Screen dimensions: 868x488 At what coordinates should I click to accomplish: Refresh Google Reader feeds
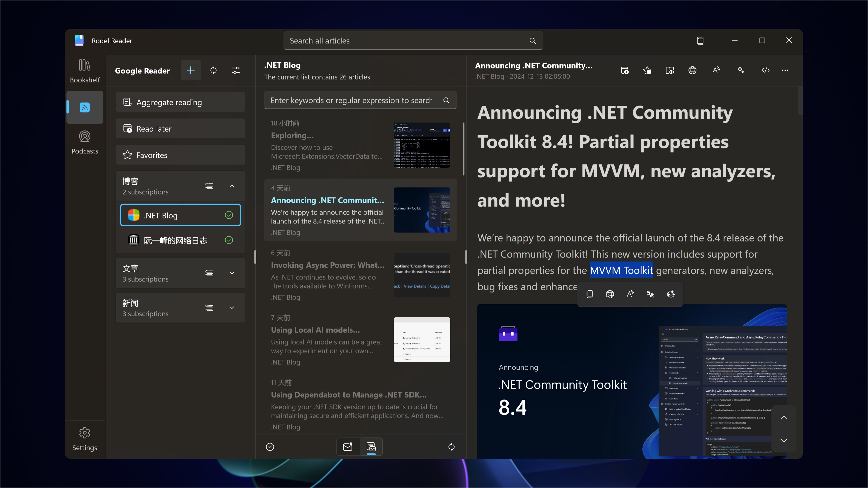(x=214, y=70)
